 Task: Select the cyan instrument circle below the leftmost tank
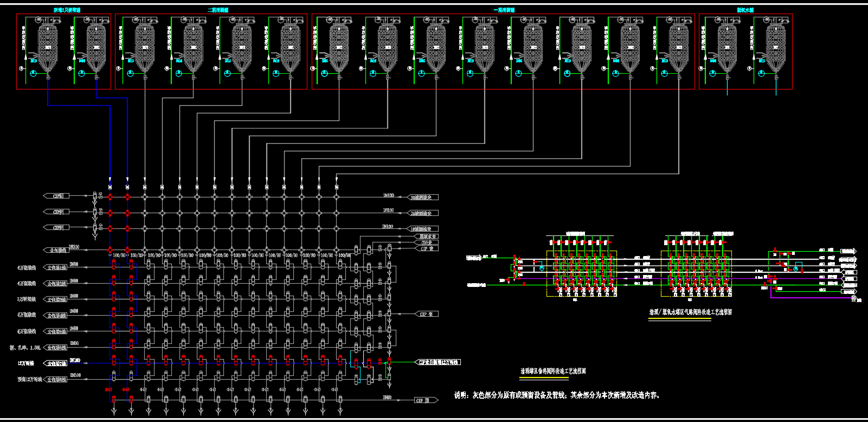pos(34,73)
